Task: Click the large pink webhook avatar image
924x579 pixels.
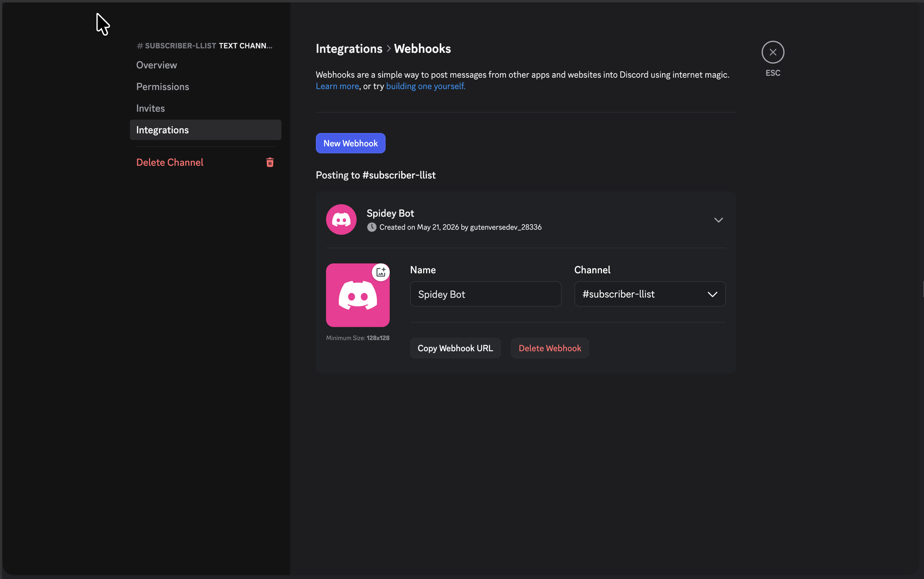Action: [x=358, y=295]
